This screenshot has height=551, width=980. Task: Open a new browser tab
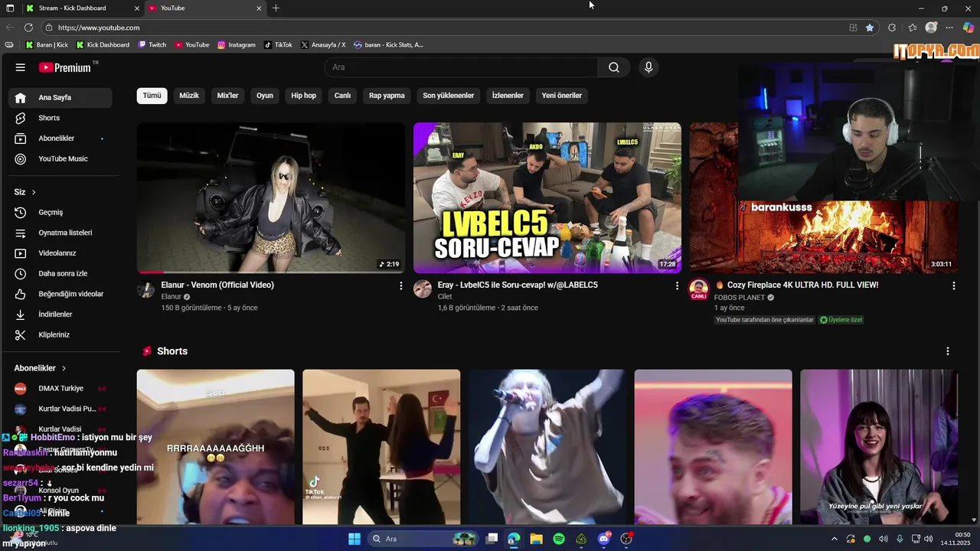click(276, 8)
